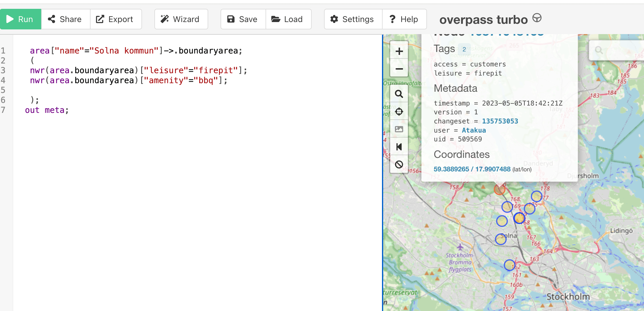This screenshot has height=311, width=644.
Task: Click the image overlay map button
Action: tap(399, 129)
